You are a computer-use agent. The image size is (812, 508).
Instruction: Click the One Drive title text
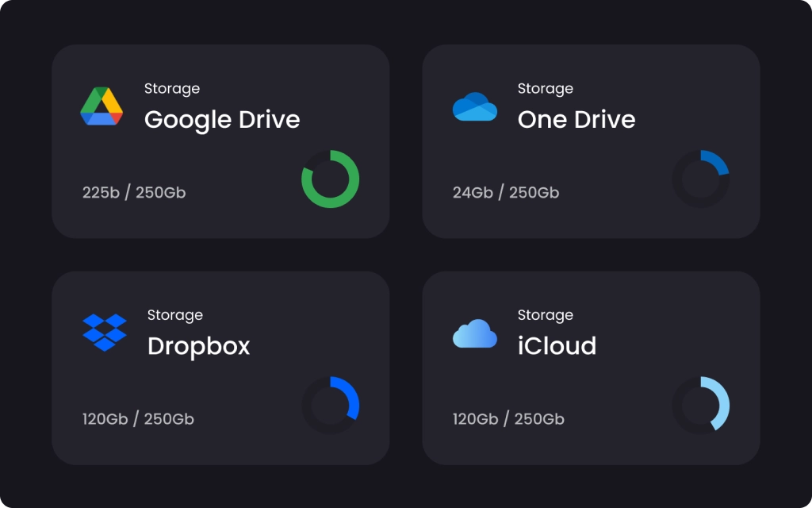tap(576, 120)
